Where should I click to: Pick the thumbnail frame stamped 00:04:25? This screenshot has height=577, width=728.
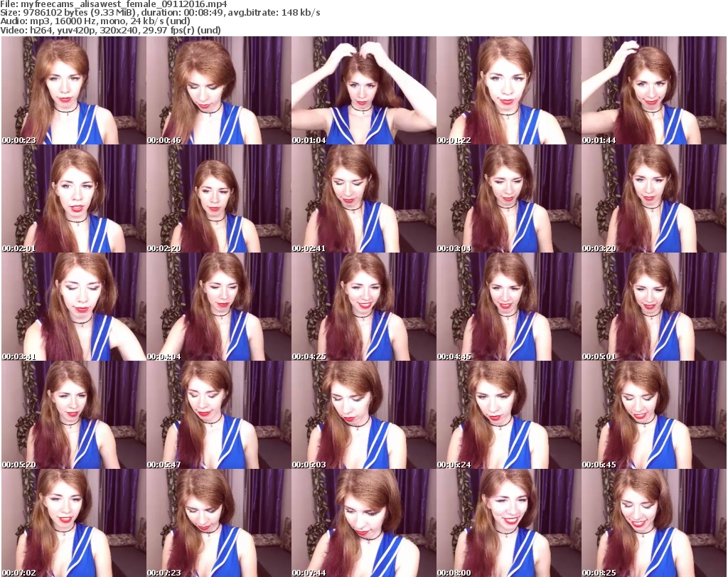[x=363, y=307]
